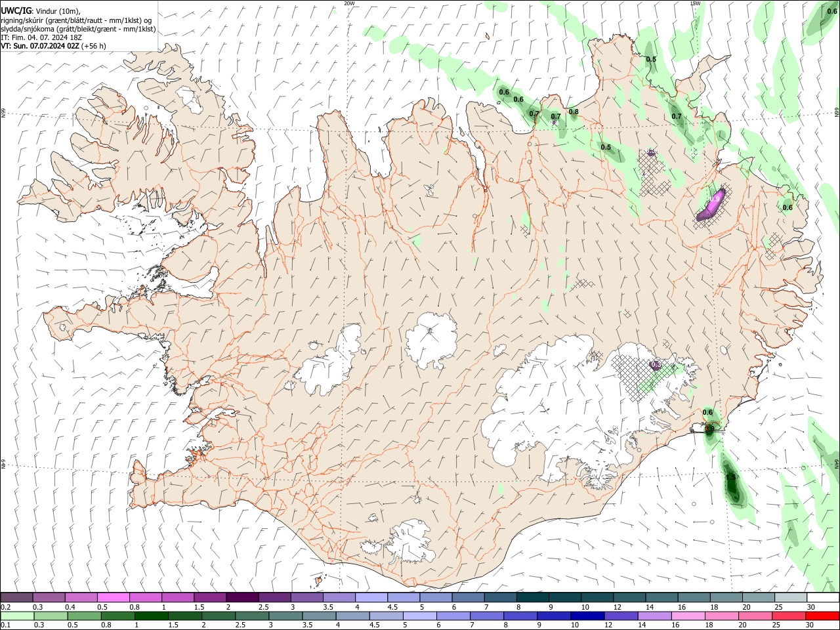840x630 pixels.
Task: Select snow scale swatch between 9 and 10
Action: pos(564,598)
